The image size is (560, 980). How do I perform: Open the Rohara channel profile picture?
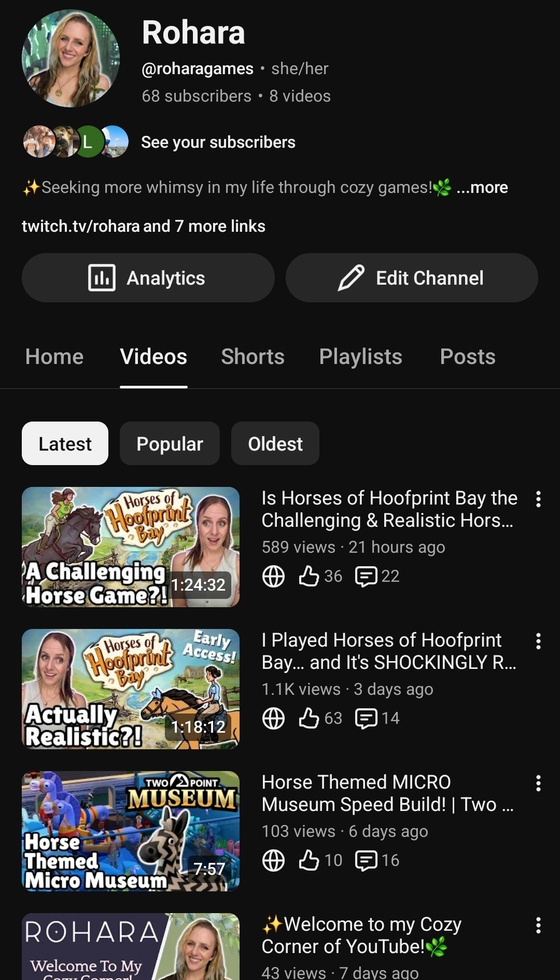coord(71,59)
